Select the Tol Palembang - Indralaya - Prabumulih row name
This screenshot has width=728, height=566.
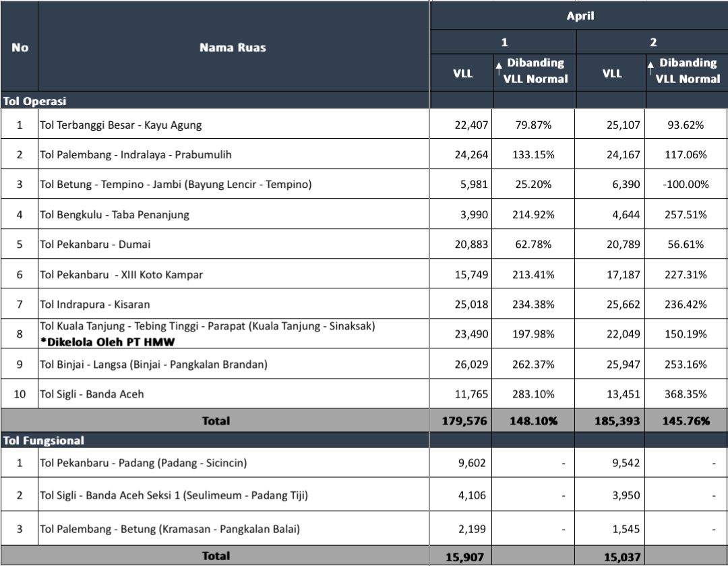click(135, 154)
